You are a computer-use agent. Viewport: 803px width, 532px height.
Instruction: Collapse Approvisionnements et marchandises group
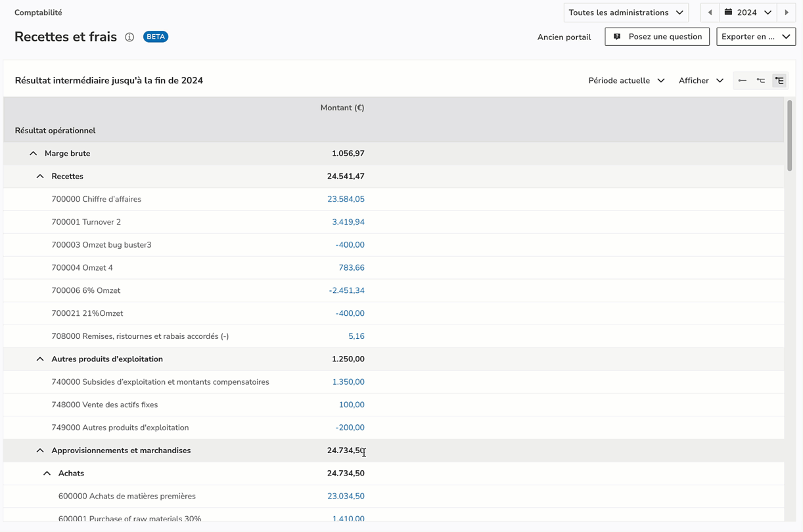[40, 451]
